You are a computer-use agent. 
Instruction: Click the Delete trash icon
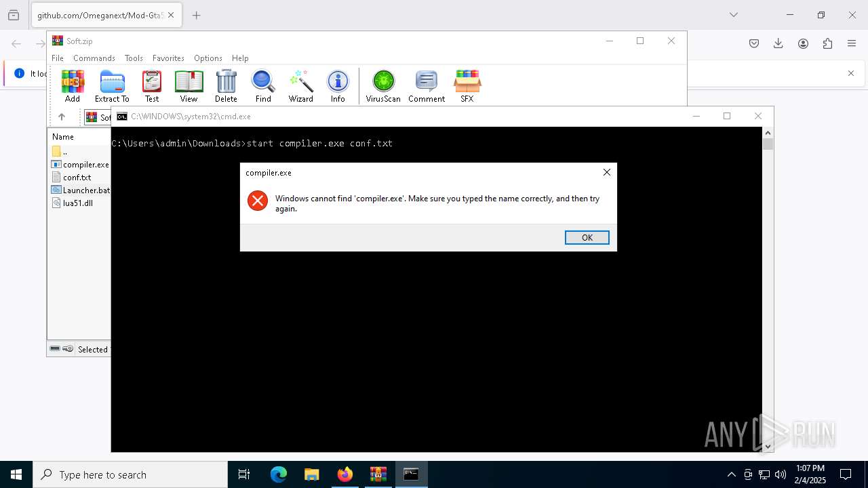coord(226,86)
